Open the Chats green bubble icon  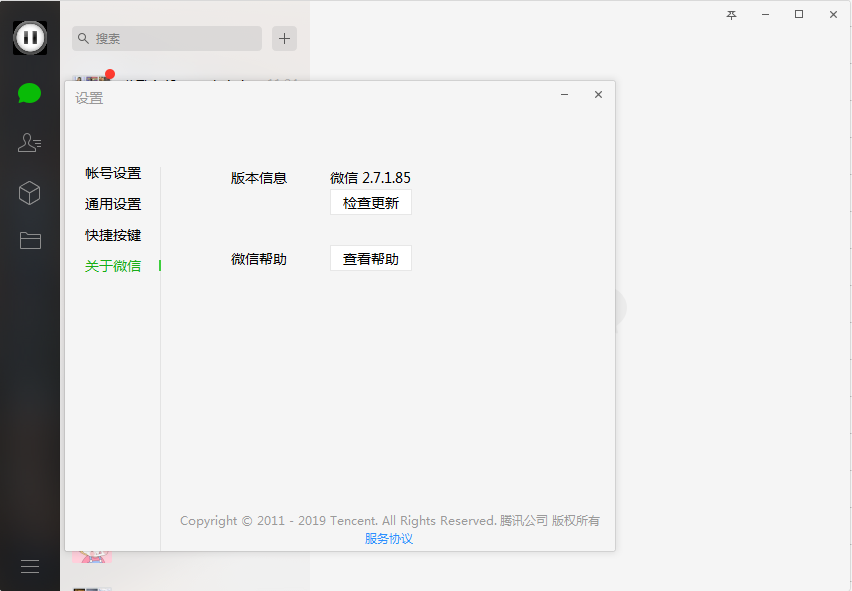click(29, 93)
